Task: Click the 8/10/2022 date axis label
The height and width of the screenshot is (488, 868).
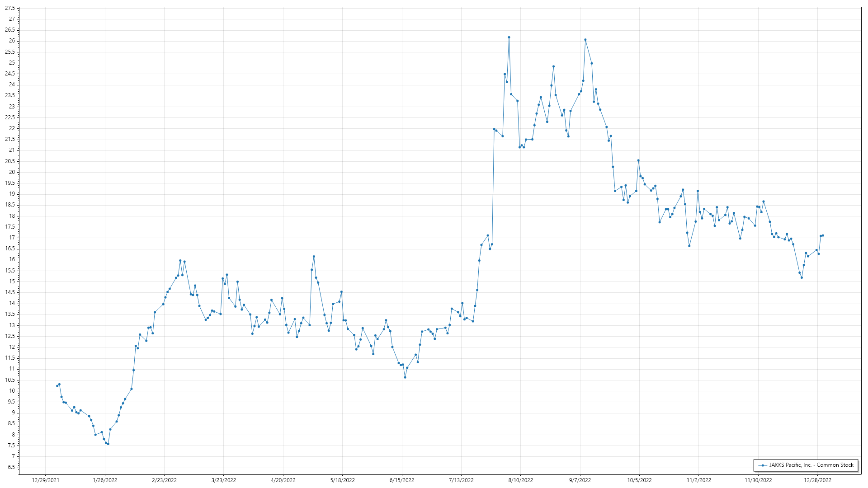Action: tap(520, 480)
